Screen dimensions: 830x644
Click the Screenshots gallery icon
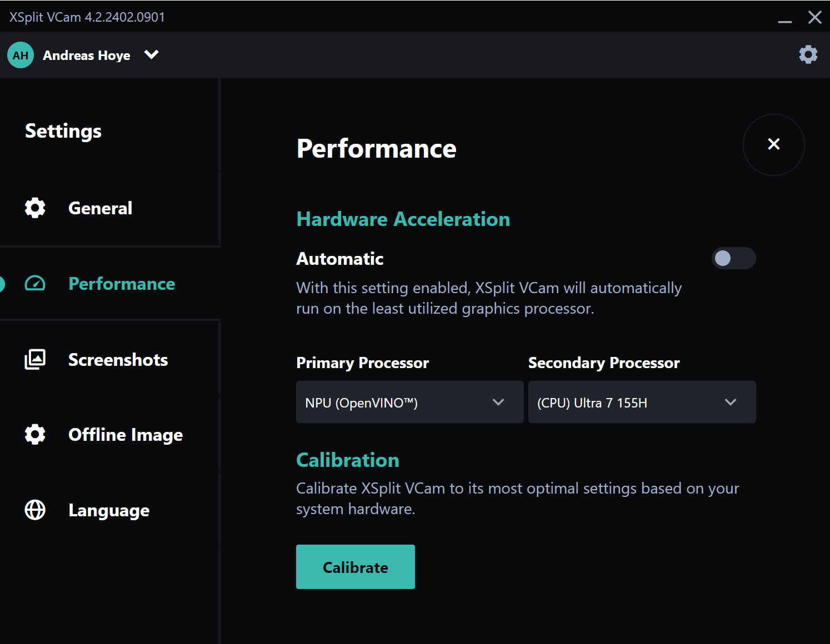point(35,359)
